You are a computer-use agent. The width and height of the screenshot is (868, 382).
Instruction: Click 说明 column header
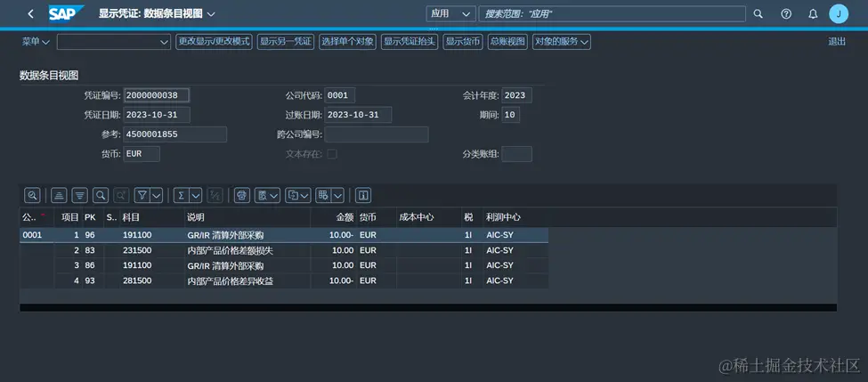[x=247, y=217]
